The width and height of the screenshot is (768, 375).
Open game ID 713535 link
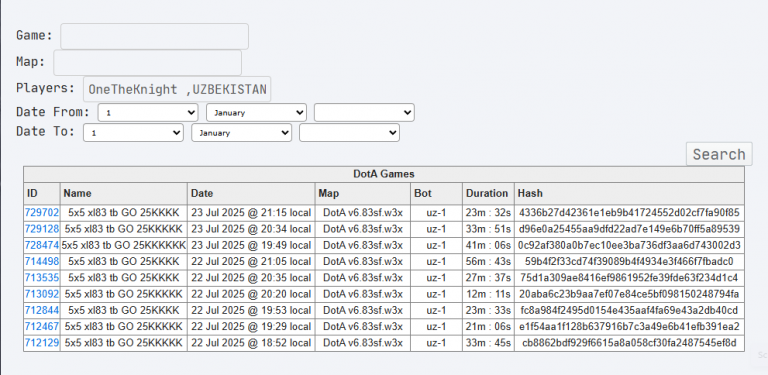tap(42, 278)
